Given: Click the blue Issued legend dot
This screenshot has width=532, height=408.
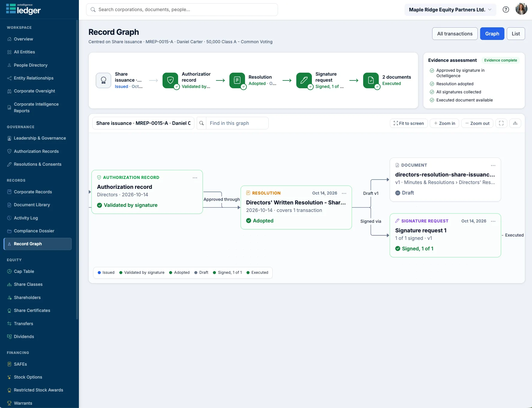Looking at the screenshot, I should (99, 273).
